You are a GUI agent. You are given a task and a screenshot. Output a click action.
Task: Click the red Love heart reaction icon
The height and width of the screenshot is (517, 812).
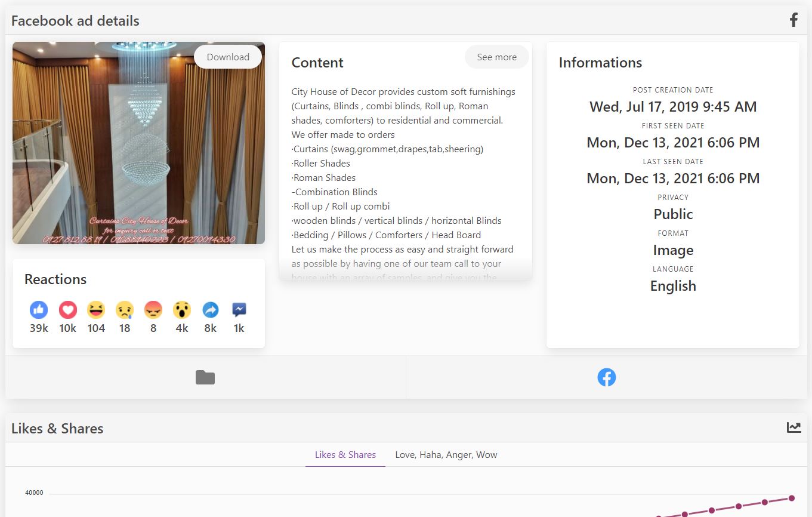[x=67, y=310]
